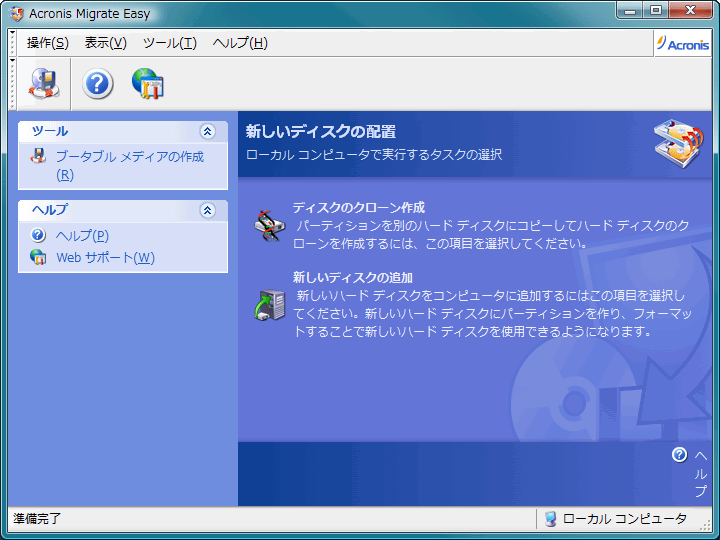Open the ヘルプ(P) sidebar link

[x=82, y=236]
